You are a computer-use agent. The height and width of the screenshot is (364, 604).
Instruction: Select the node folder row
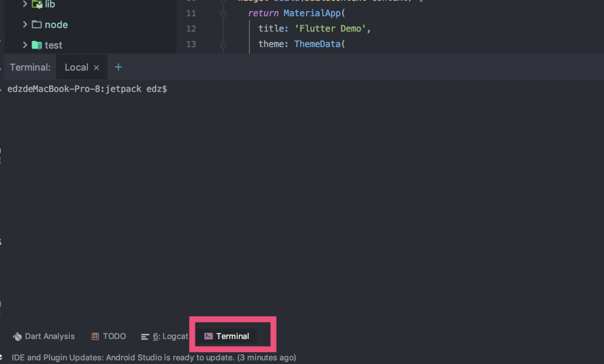90,24
